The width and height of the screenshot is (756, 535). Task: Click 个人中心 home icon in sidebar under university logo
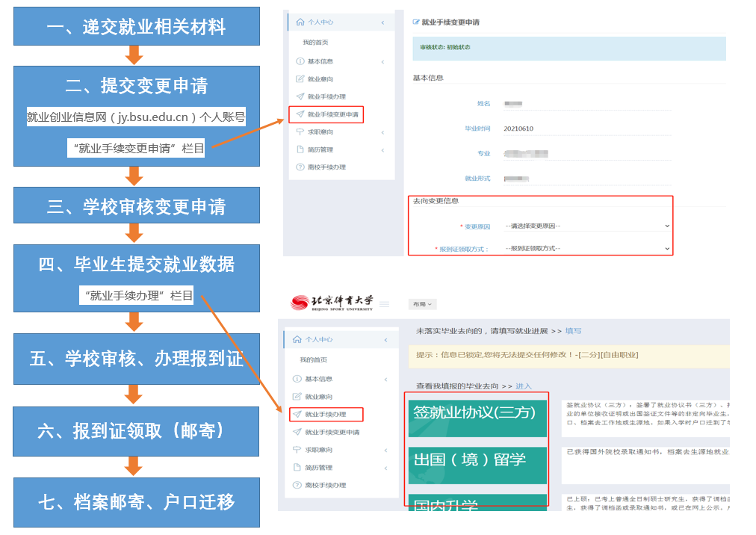[x=297, y=339]
